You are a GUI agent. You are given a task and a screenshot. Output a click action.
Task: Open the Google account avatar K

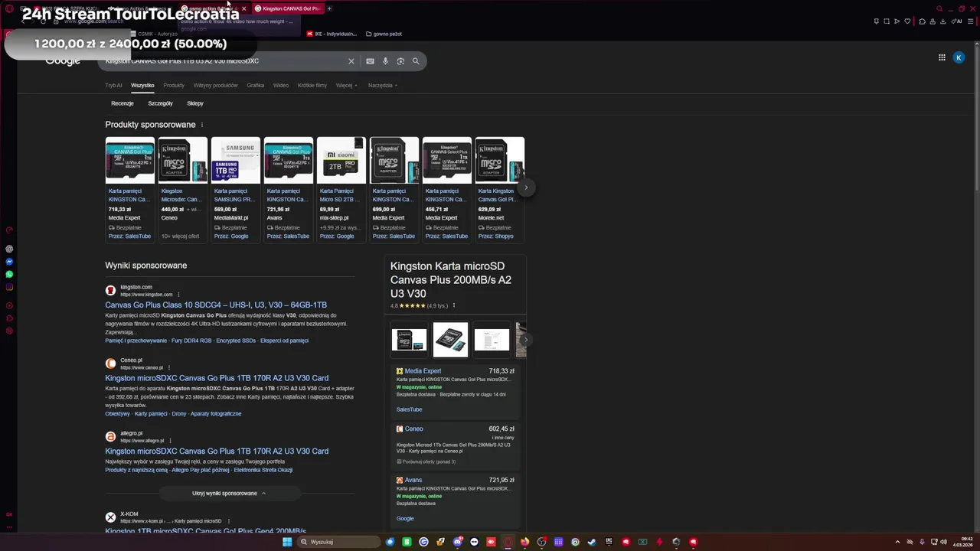959,57
